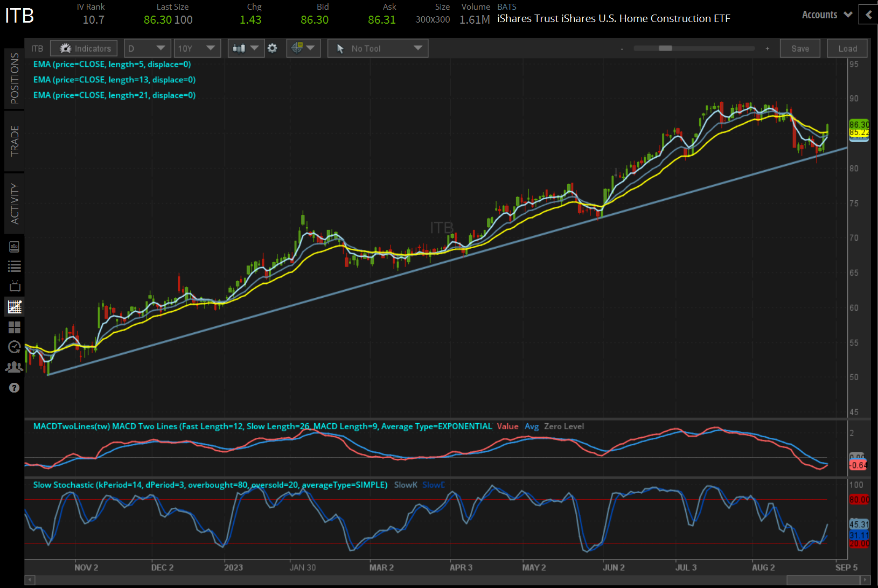Image resolution: width=878 pixels, height=588 pixels.
Task: Collapse the panel with the left chevron
Action: [x=868, y=15]
